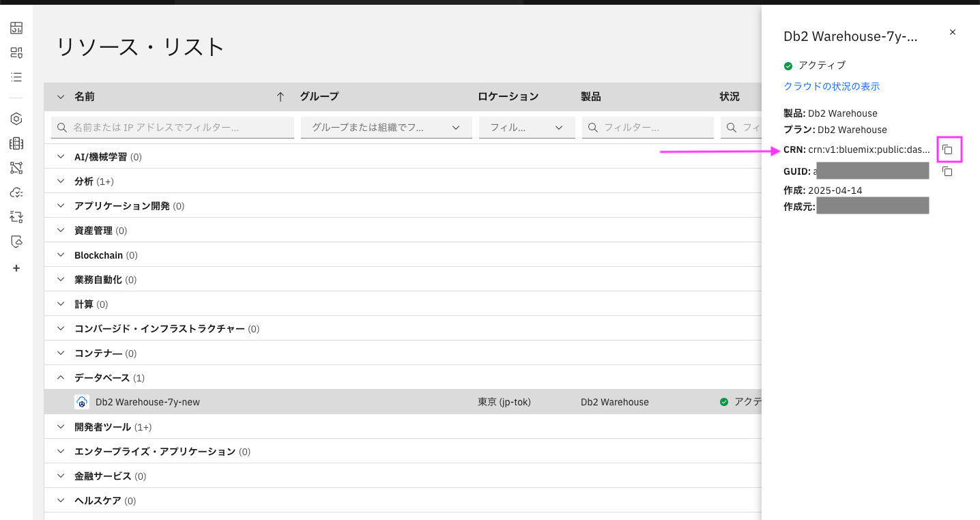Expand the コンテナー category
The image size is (980, 520).
pos(60,353)
